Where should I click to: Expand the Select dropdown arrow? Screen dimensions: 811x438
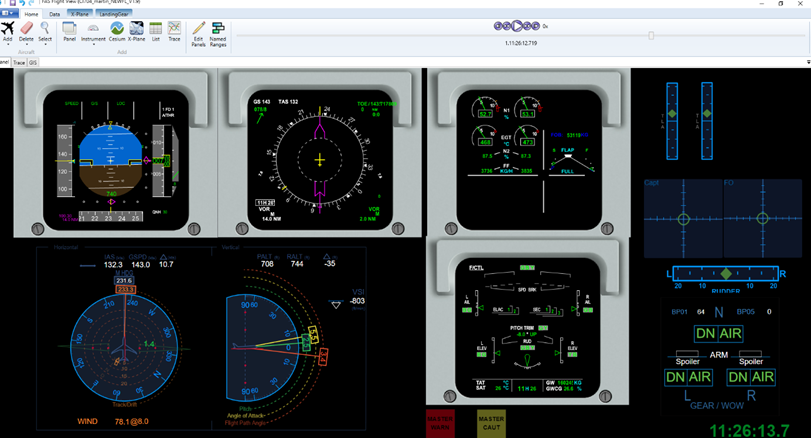coord(45,44)
